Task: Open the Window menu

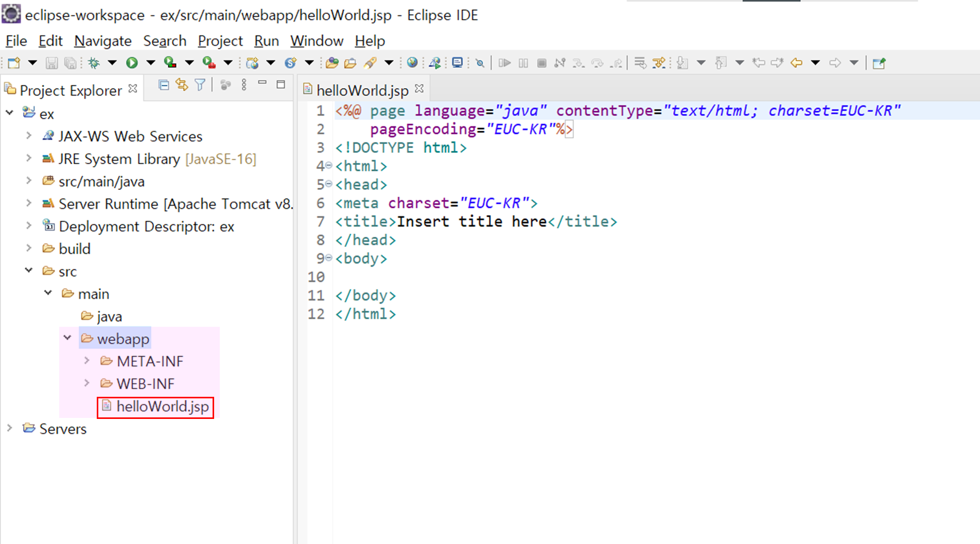Action: (317, 41)
